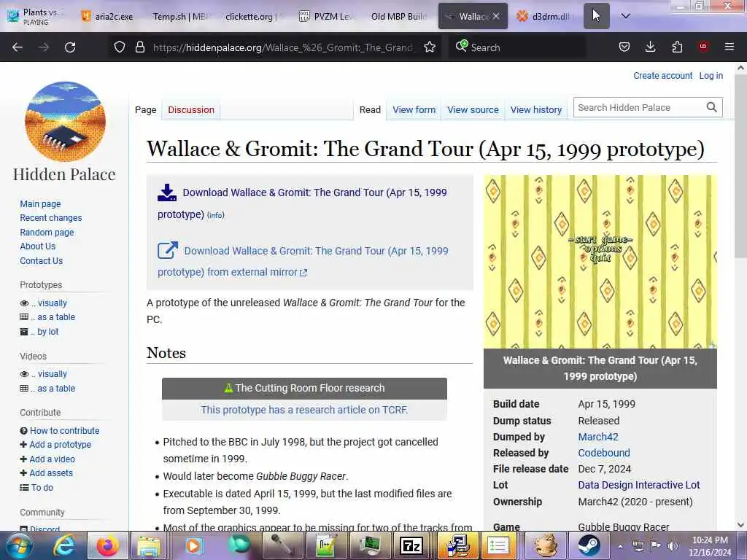Open the tracking protection shield icon
747x560 pixels.
pyautogui.click(x=120, y=47)
